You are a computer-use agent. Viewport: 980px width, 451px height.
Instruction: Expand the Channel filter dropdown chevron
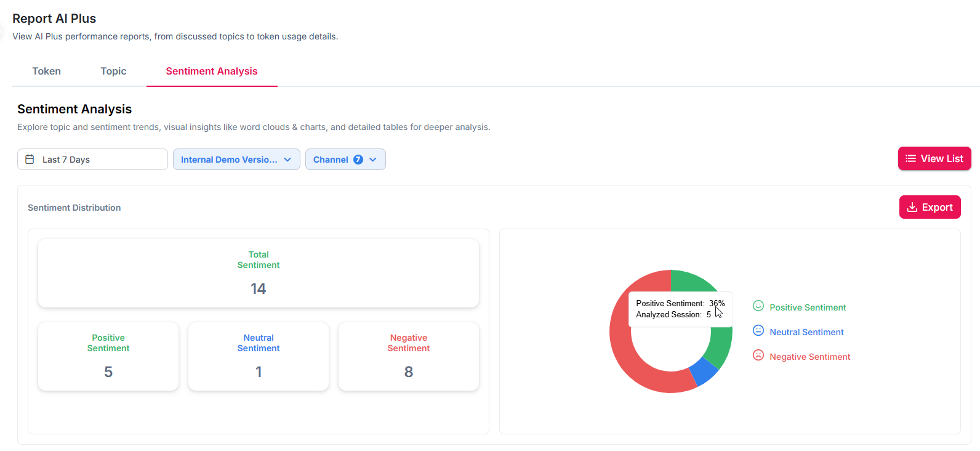coord(373,160)
